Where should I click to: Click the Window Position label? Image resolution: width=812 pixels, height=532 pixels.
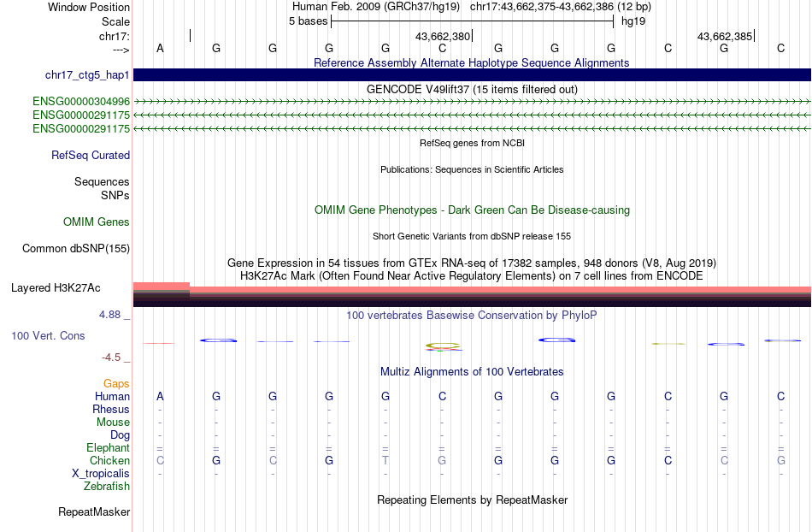(x=89, y=7)
